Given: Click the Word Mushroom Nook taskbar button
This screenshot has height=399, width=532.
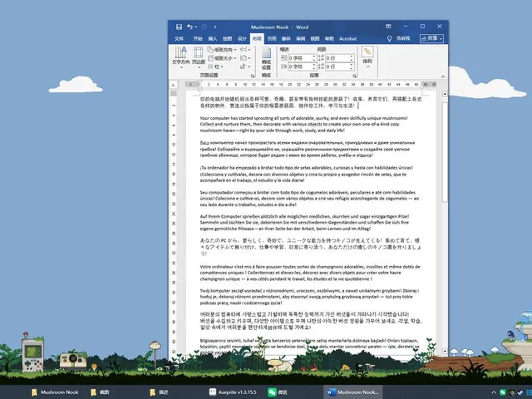Looking at the screenshot, I should tap(352, 392).
